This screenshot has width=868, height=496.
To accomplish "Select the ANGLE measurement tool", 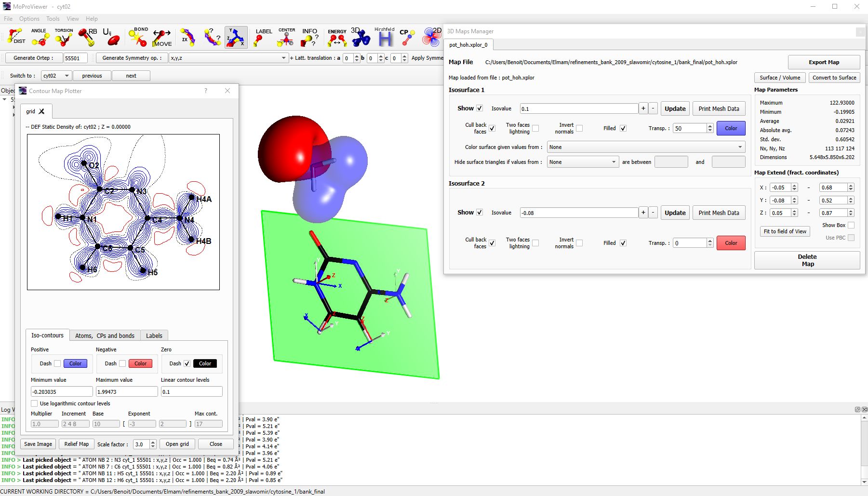I will click(40, 37).
